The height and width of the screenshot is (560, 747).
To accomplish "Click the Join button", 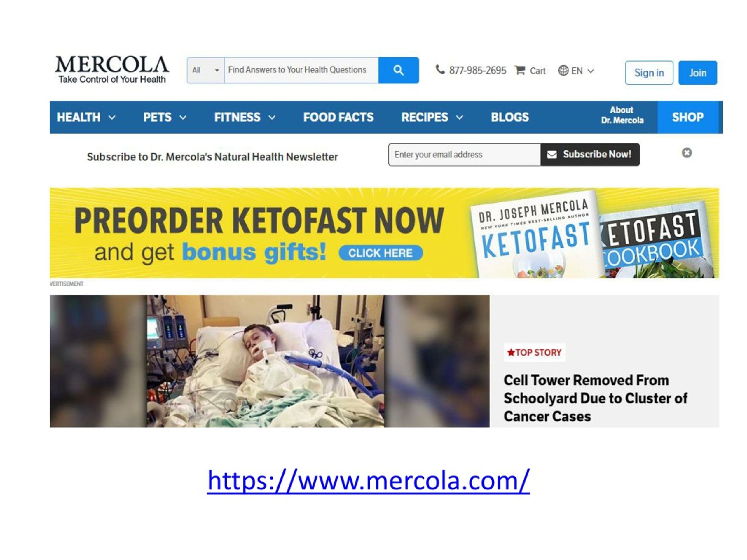I will pyautogui.click(x=698, y=73).
